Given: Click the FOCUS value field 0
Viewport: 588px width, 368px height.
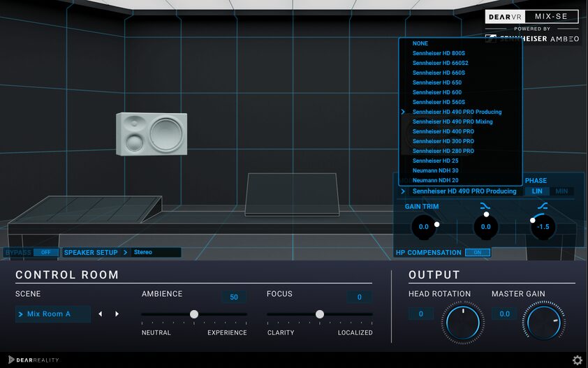Looking at the screenshot, I should (x=359, y=297).
